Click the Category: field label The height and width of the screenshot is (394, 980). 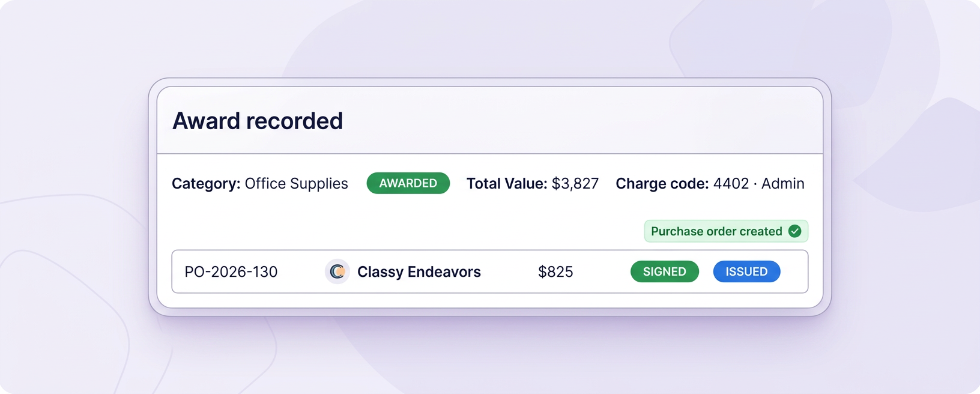pyautogui.click(x=206, y=184)
